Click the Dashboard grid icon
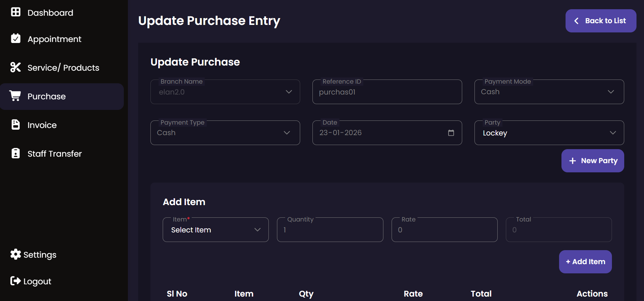Image resolution: width=644 pixels, height=301 pixels. coord(16,12)
